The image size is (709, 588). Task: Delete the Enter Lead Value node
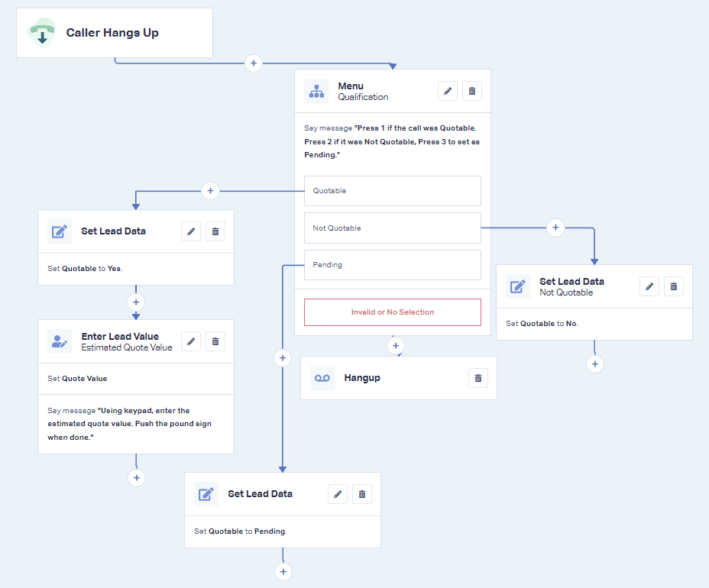pyautogui.click(x=215, y=341)
